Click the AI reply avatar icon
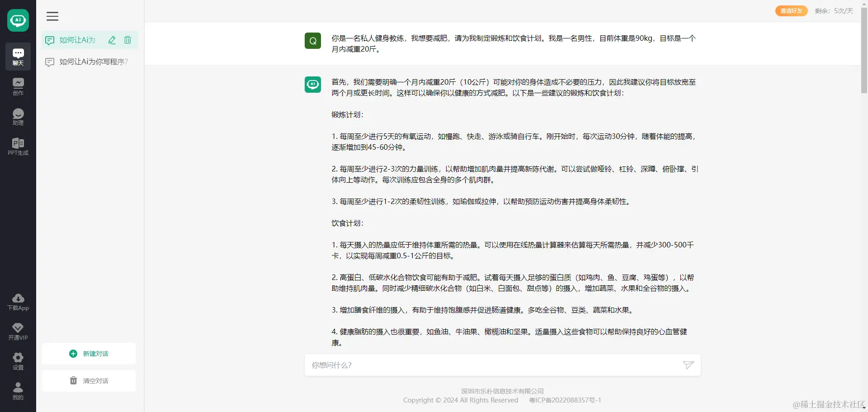Screen dimensions: 868x412 click(x=313, y=85)
